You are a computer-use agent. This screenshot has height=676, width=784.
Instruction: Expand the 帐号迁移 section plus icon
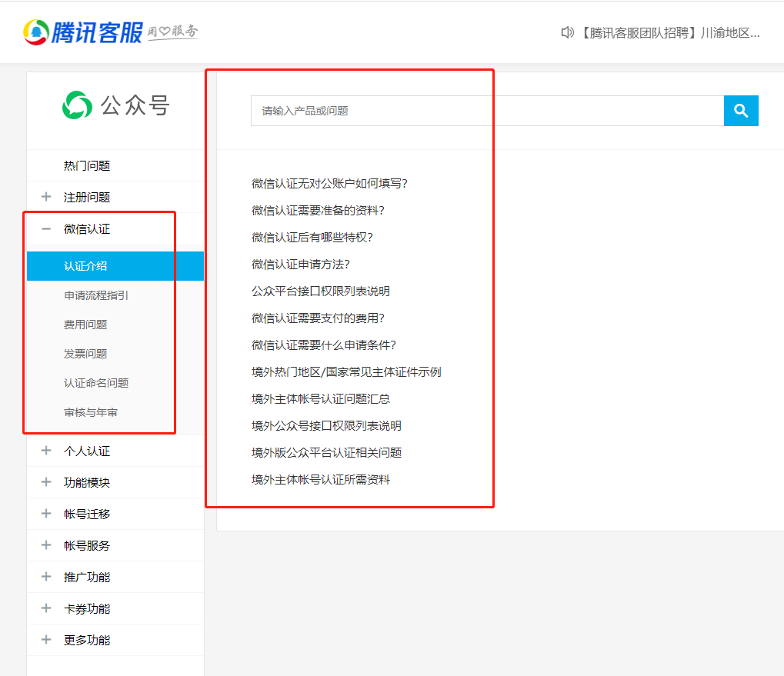coord(46,514)
